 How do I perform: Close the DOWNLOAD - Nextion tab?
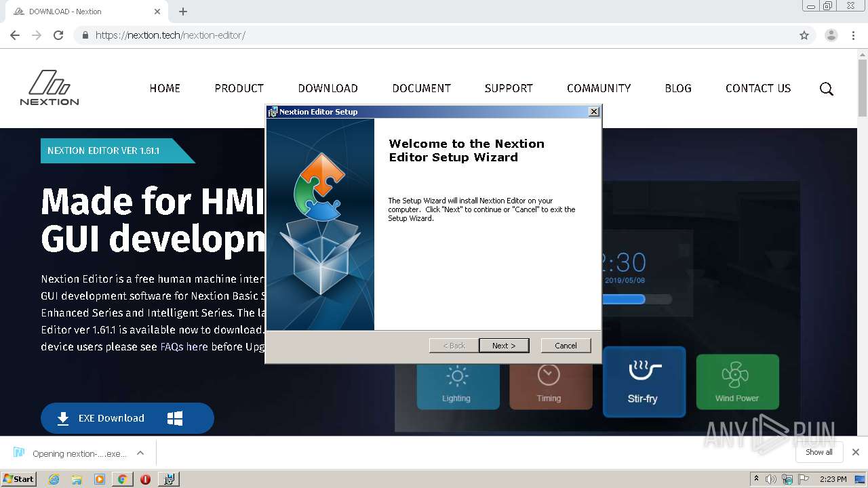[157, 12]
